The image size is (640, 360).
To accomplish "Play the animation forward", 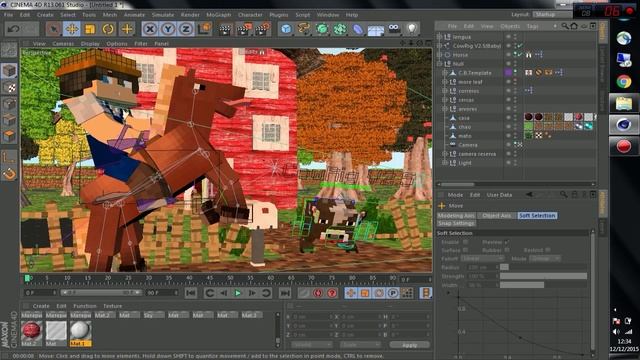I will [238, 293].
